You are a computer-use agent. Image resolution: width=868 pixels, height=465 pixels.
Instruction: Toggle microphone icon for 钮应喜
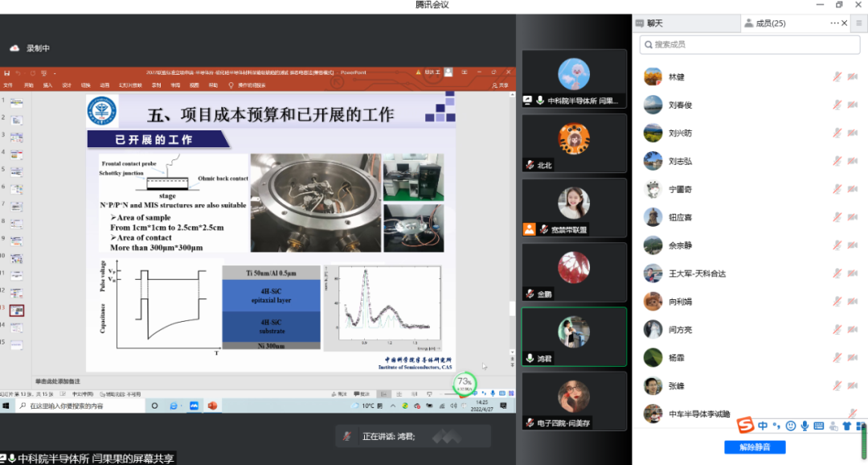pos(837,217)
